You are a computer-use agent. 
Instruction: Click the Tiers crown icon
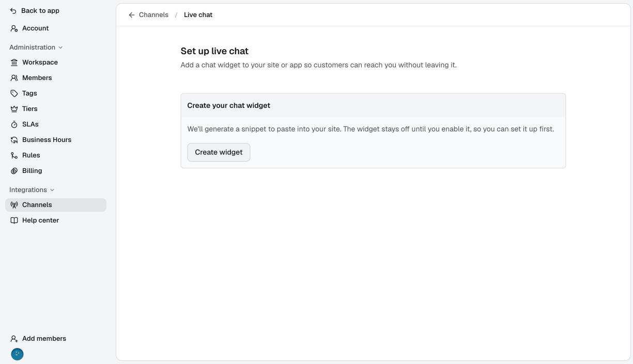pyautogui.click(x=14, y=109)
